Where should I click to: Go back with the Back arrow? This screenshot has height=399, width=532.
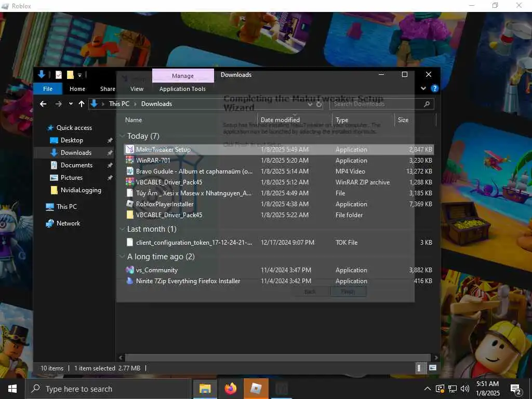(x=43, y=104)
